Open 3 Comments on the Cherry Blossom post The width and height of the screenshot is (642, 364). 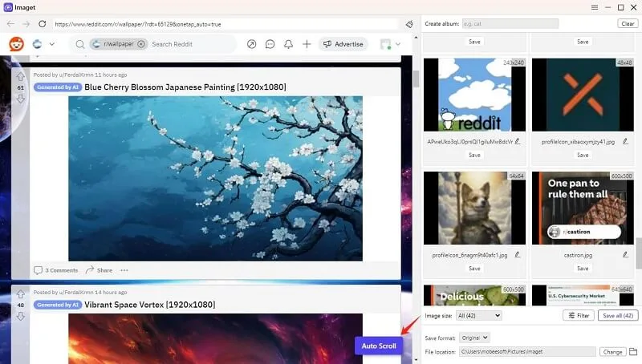(x=56, y=270)
